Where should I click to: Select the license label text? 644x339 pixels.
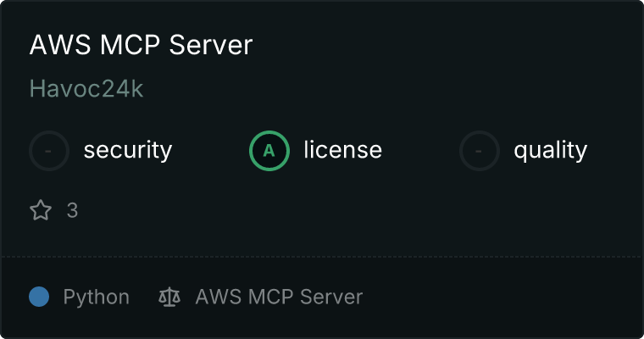(x=342, y=151)
